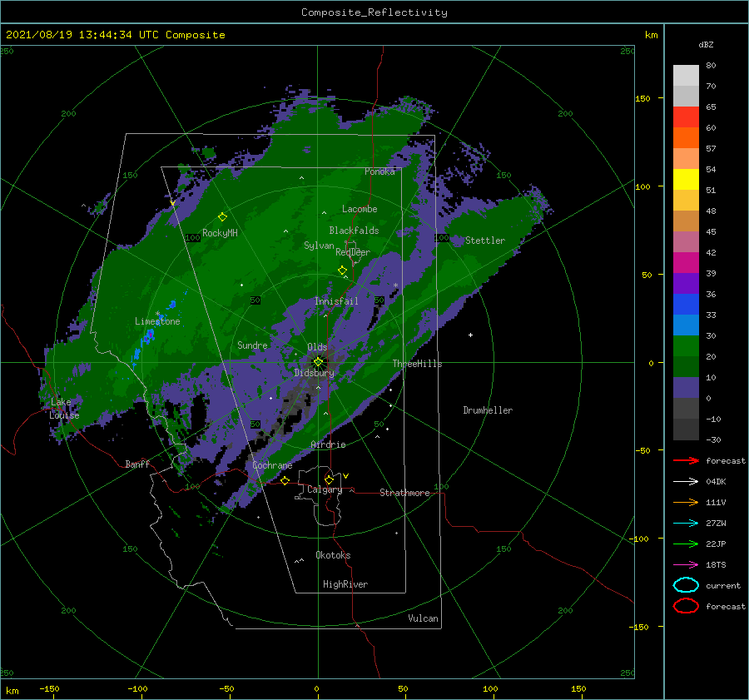Click the RedDeer city label
749x700 pixels.
353,252
